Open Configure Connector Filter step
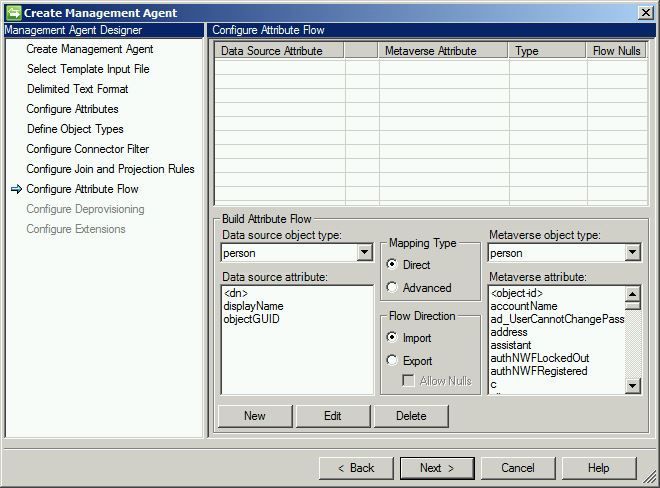 [88, 149]
